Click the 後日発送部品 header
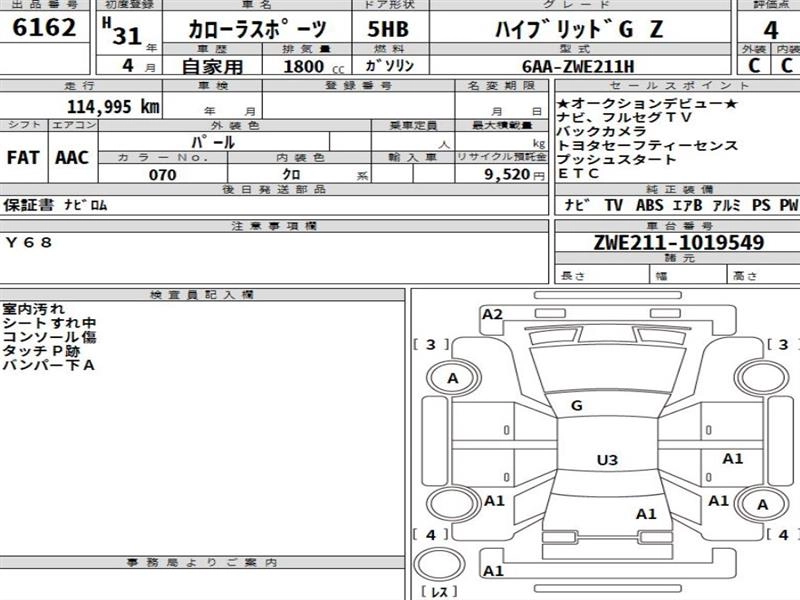Screen dimensions: 800x600 pos(274,189)
